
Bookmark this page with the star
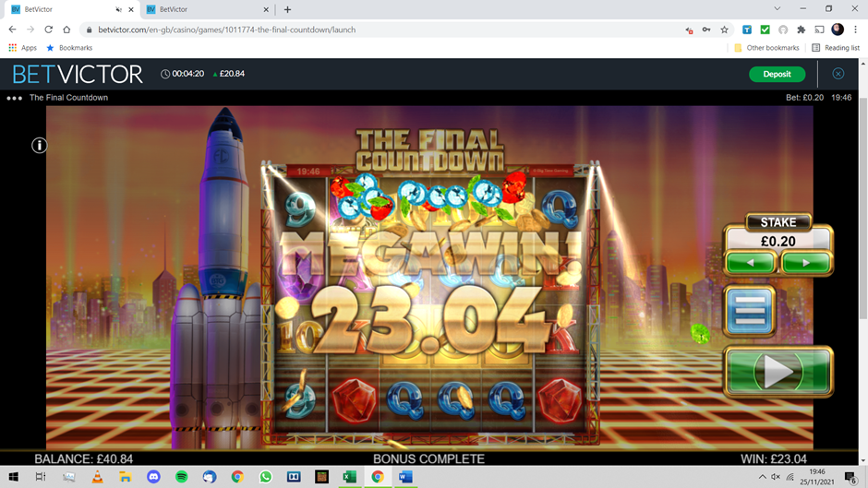(724, 30)
